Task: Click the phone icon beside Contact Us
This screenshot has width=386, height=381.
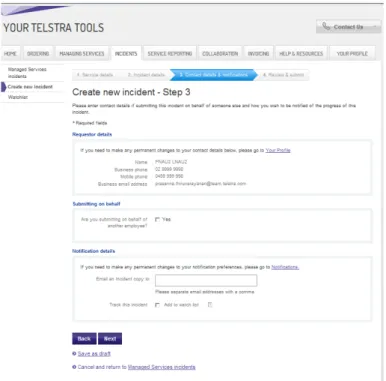Action: 326,26
